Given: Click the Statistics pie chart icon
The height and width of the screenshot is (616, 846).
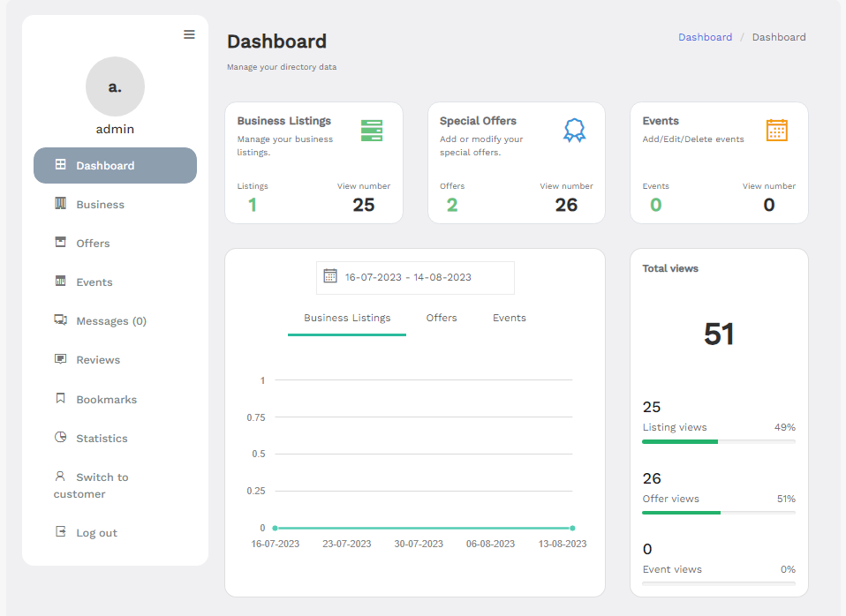Looking at the screenshot, I should [x=60, y=437].
